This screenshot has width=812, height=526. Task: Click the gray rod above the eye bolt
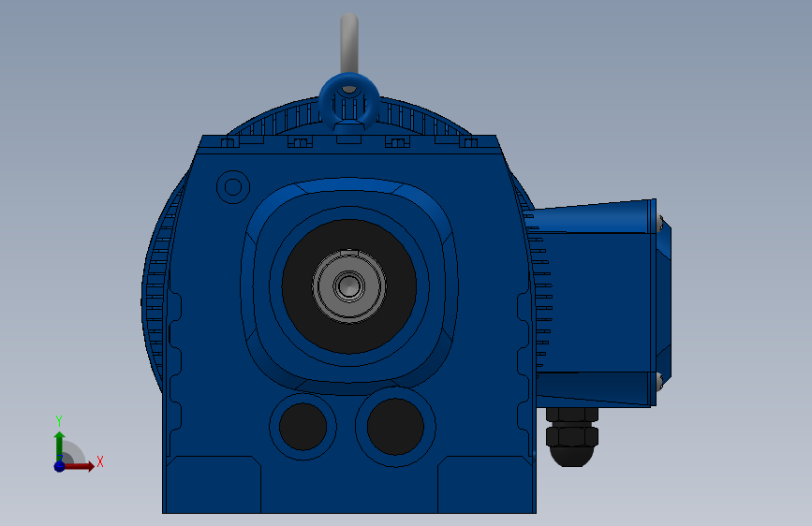pyautogui.click(x=349, y=43)
